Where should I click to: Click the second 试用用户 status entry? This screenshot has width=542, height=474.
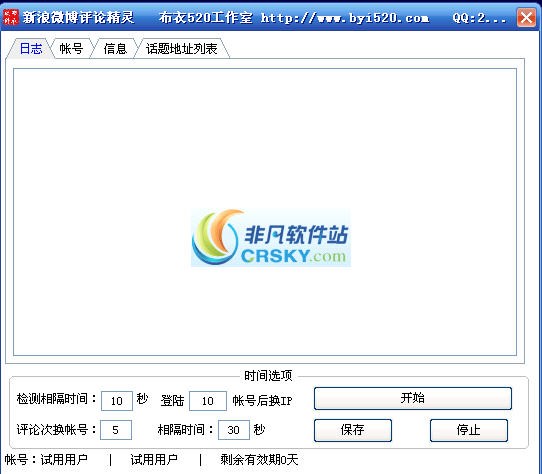tap(154, 459)
